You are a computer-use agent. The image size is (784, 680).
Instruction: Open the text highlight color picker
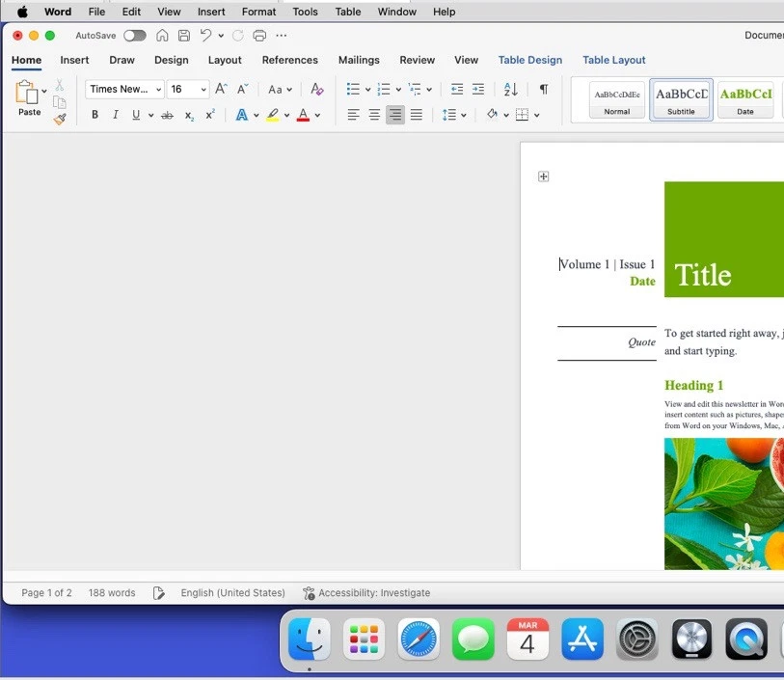[x=286, y=114]
